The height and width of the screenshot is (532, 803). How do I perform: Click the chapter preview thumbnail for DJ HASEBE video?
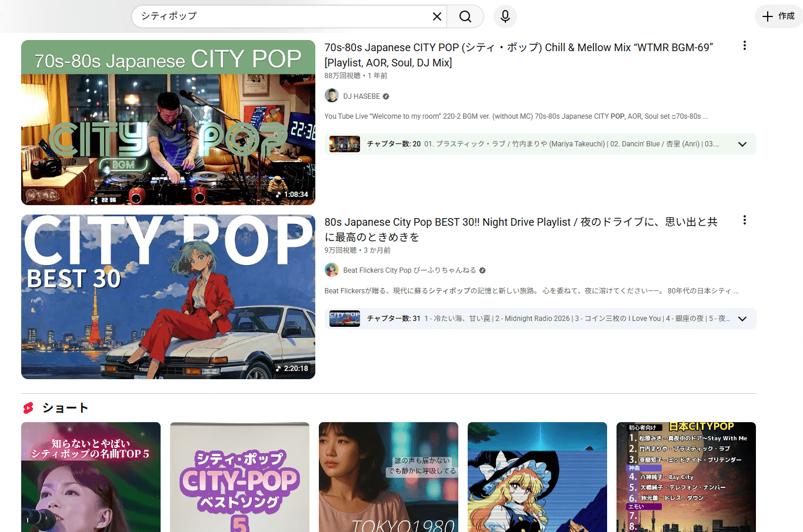tap(345, 144)
